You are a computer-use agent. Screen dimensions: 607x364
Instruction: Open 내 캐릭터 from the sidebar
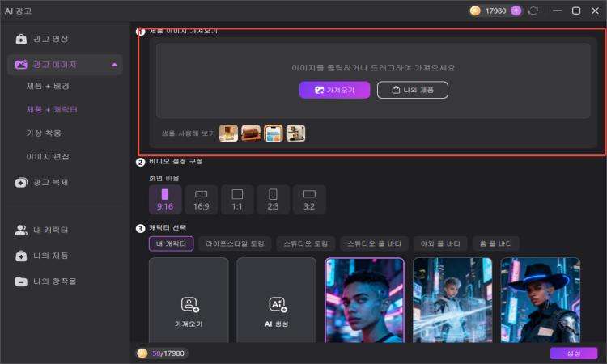[42, 231]
